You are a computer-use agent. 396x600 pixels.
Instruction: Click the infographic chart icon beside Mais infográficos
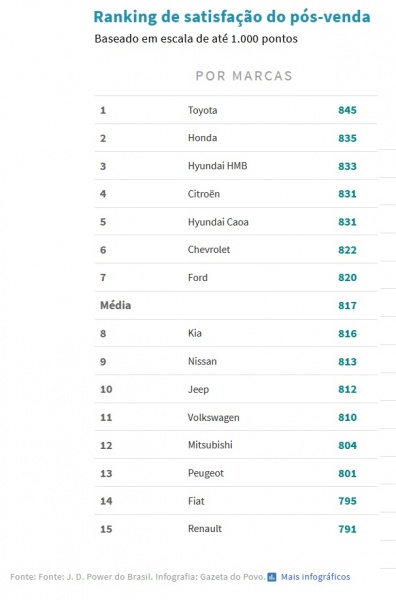(x=272, y=577)
